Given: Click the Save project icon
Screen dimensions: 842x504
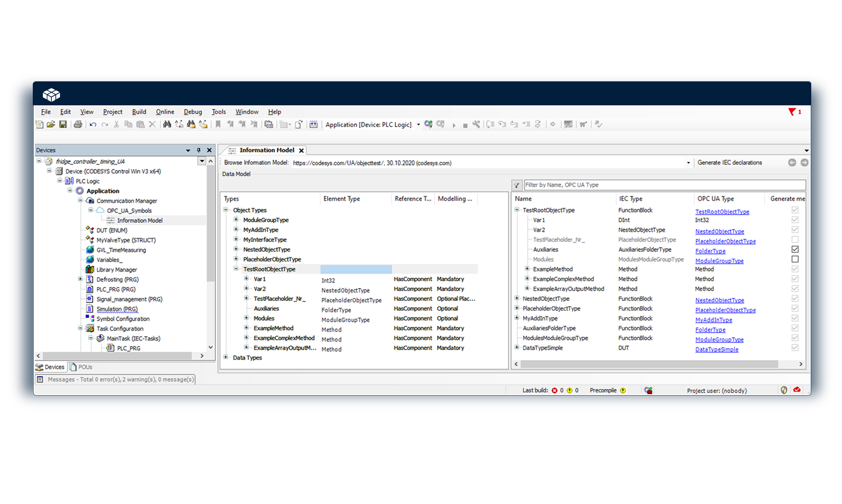Looking at the screenshot, I should click(63, 124).
